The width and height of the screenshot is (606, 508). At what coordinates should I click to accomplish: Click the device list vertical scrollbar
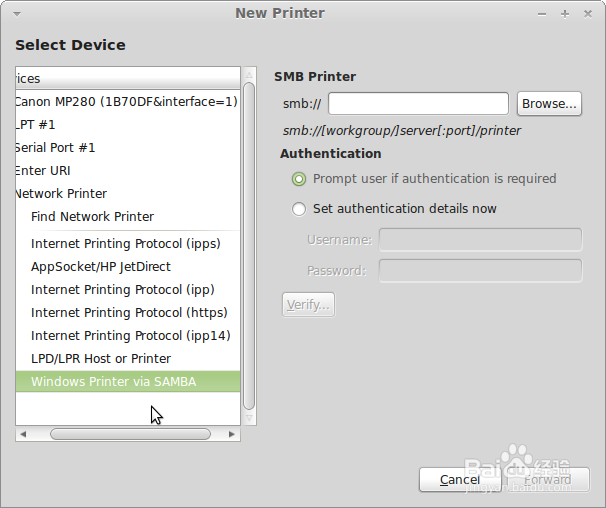[x=249, y=240]
